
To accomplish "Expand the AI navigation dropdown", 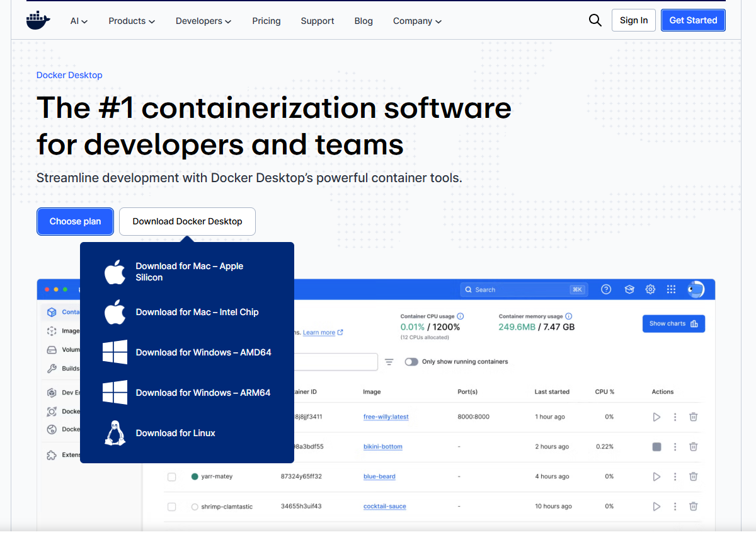I will point(79,21).
